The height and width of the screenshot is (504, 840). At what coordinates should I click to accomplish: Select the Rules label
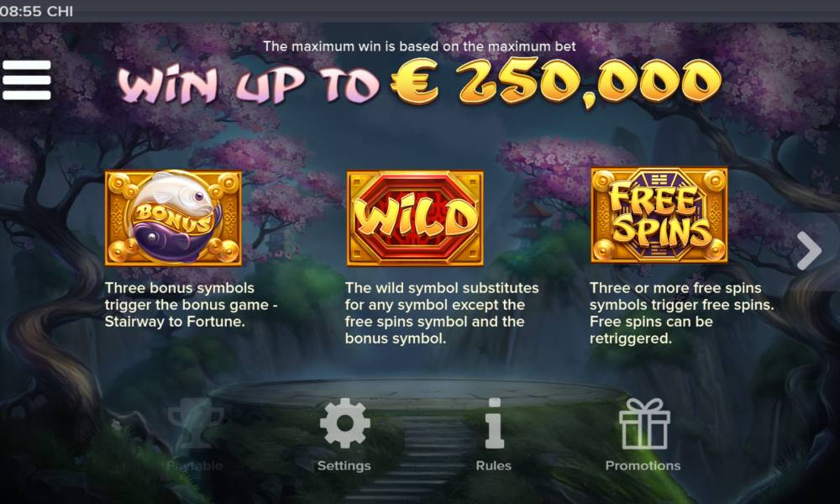[493, 465]
